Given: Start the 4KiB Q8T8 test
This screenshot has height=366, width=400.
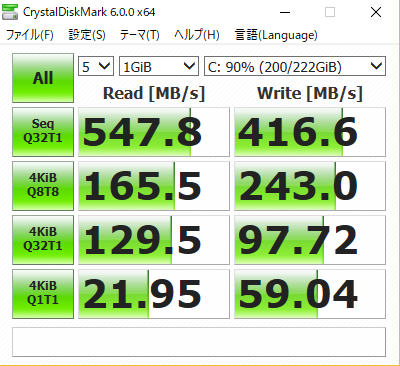Looking at the screenshot, I should point(43,186).
